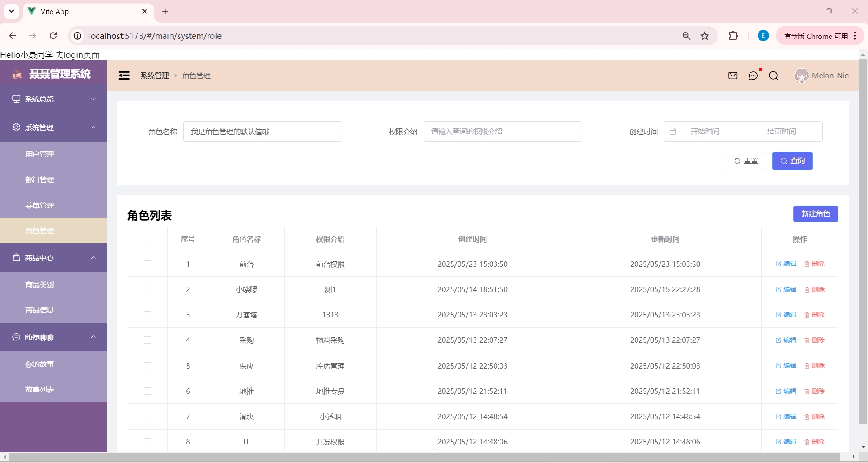This screenshot has width=868, height=463.
Task: Open the mail envelope icon in header
Action: (x=733, y=76)
